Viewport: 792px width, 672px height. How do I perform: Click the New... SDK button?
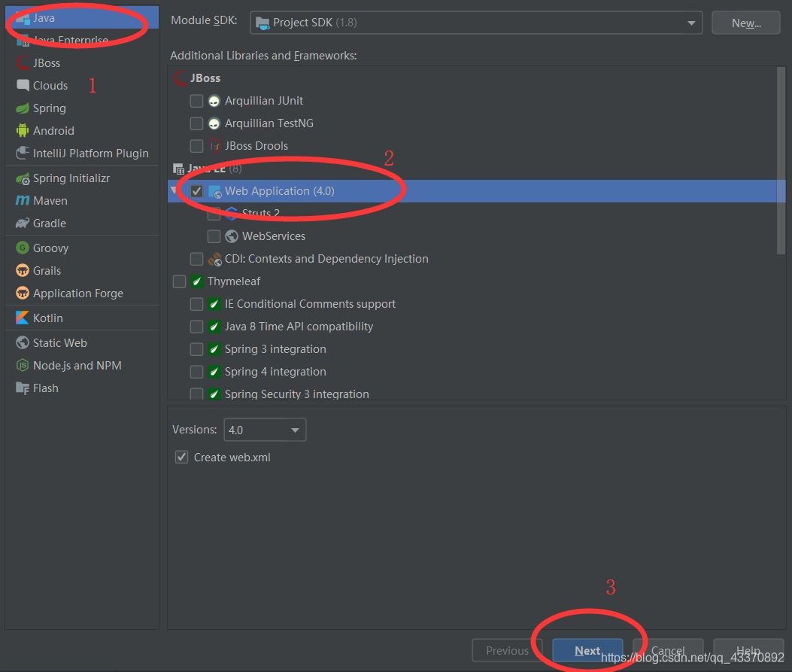coord(746,23)
